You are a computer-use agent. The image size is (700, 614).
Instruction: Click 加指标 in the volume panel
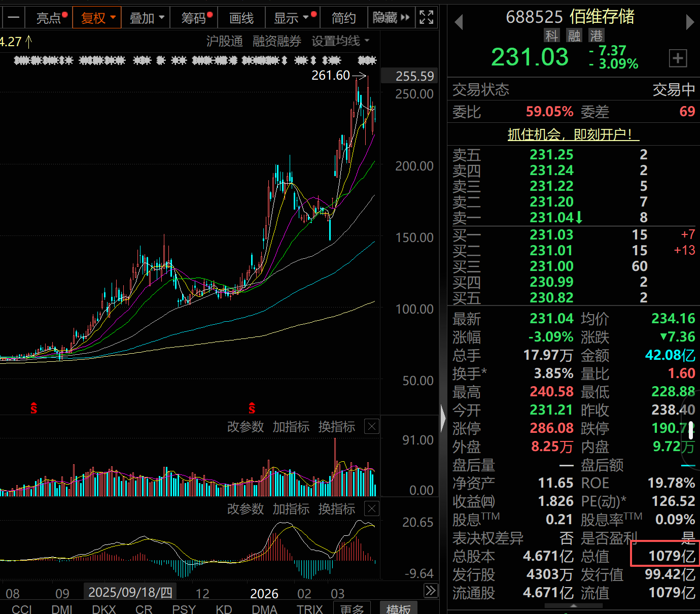[291, 427]
